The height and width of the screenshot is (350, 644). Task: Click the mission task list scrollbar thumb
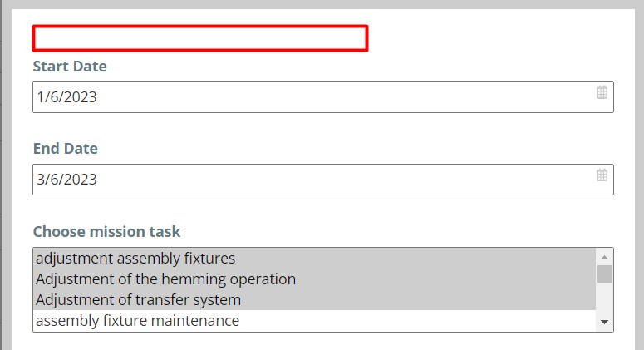604,274
